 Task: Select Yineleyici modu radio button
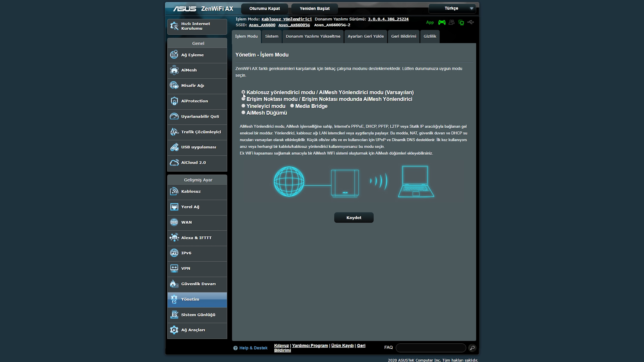(243, 106)
